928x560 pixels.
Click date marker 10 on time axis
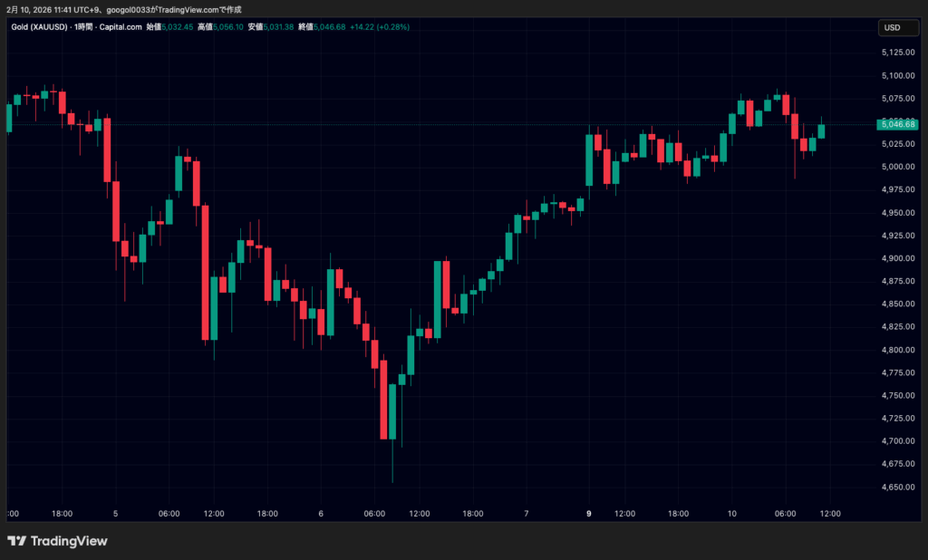coord(732,514)
